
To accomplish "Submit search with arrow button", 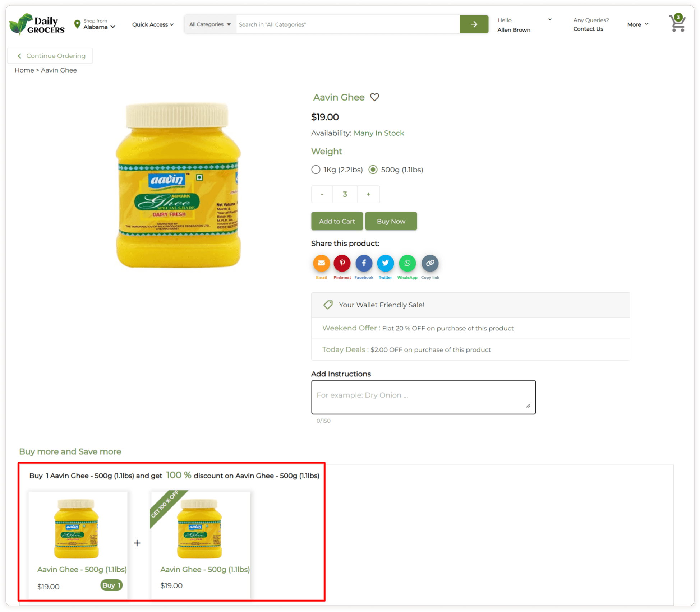I will (474, 24).
